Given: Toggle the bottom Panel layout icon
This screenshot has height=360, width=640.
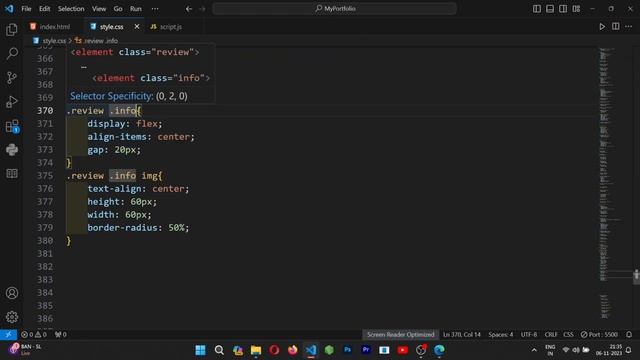Looking at the screenshot, I should pyautogui.click(x=550, y=9).
